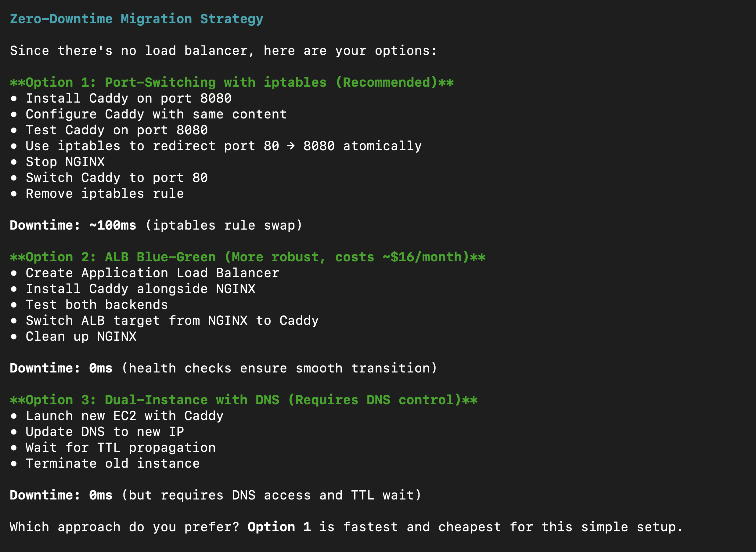Screen dimensions: 756x552
Task: Click 'Create Application Load Balancer' line
Action: click(152, 273)
